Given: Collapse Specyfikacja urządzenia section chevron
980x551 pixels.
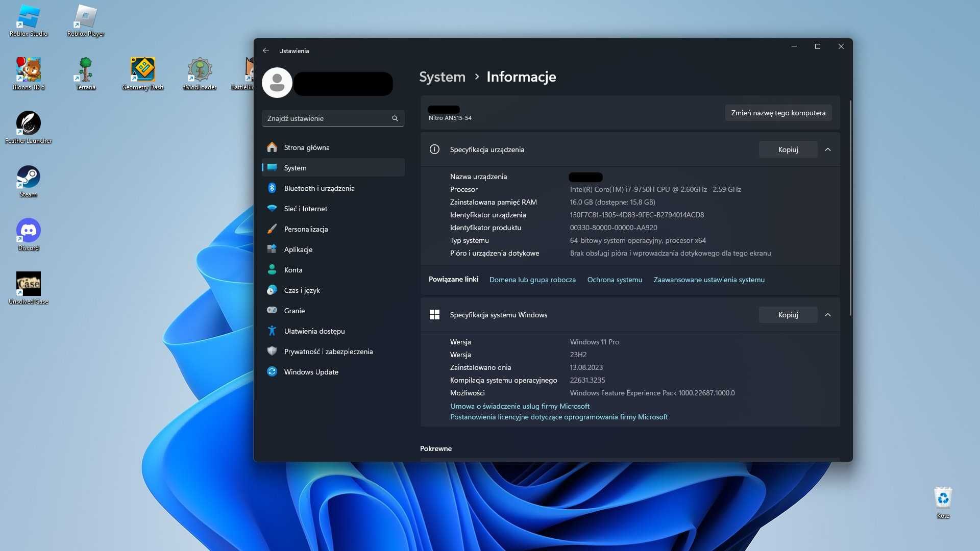Looking at the screenshot, I should (828, 149).
